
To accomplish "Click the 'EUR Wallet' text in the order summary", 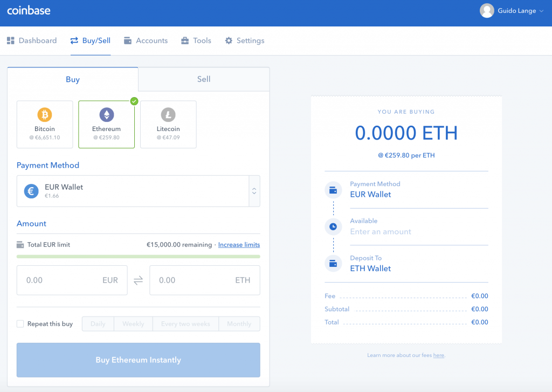I will click(x=370, y=195).
